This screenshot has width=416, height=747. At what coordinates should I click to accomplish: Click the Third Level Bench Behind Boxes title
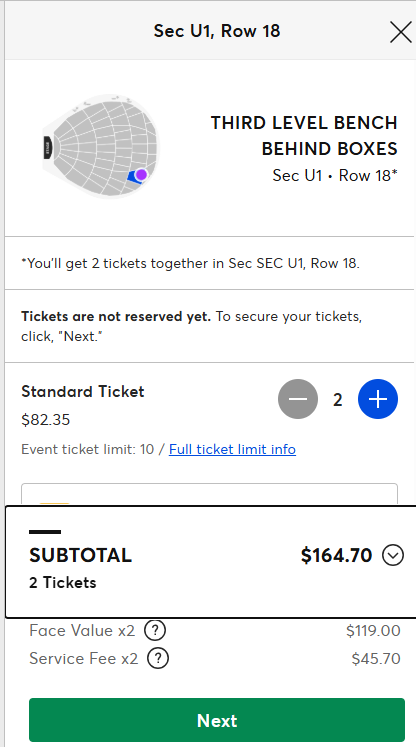(x=304, y=136)
